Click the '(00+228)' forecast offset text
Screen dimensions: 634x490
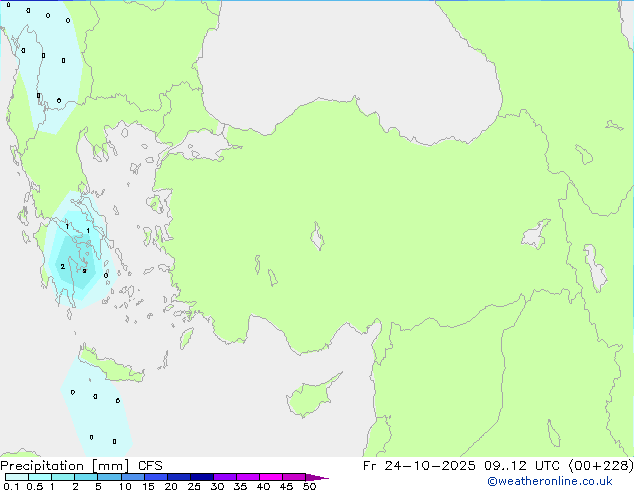[x=601, y=466]
